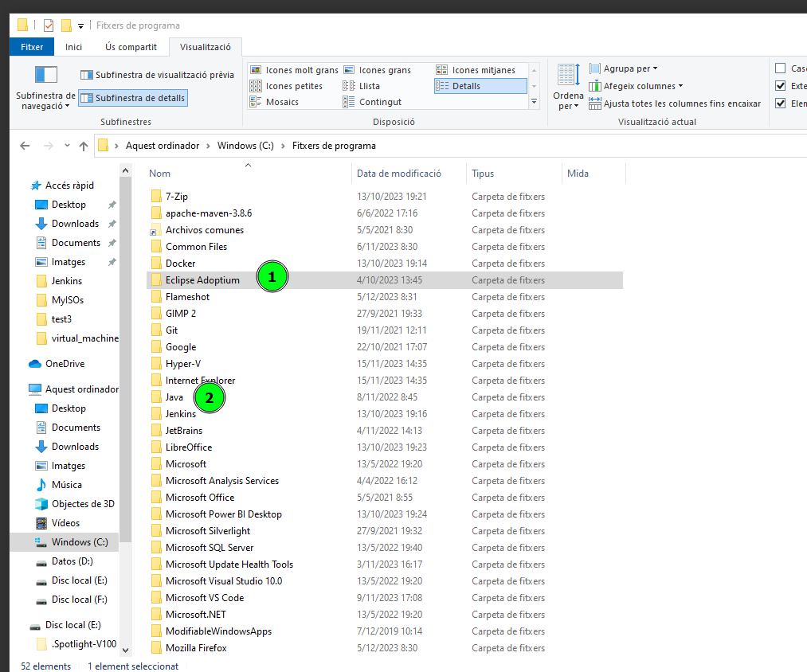Toggle the 'Cas…' item check boxes option
807x672 pixels.
[x=780, y=68]
